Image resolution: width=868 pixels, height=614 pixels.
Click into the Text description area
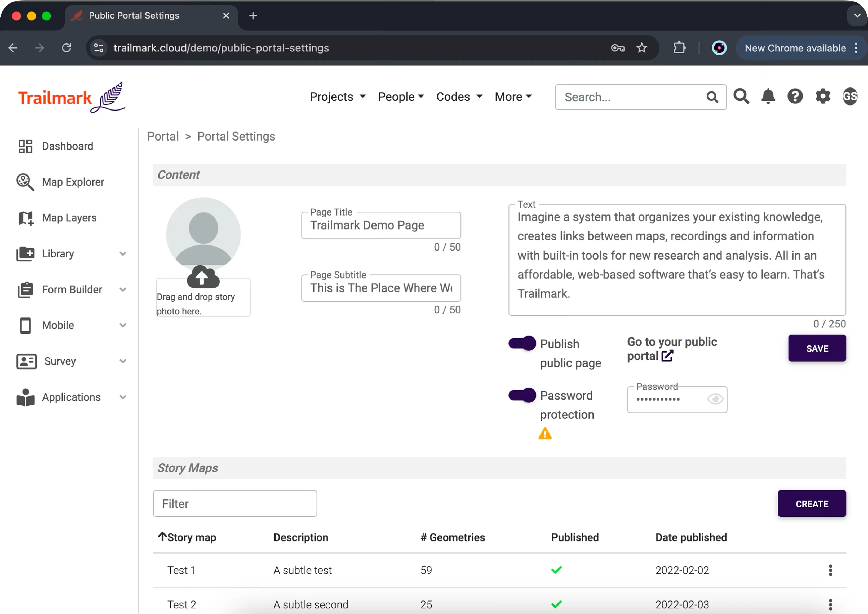[677, 260]
